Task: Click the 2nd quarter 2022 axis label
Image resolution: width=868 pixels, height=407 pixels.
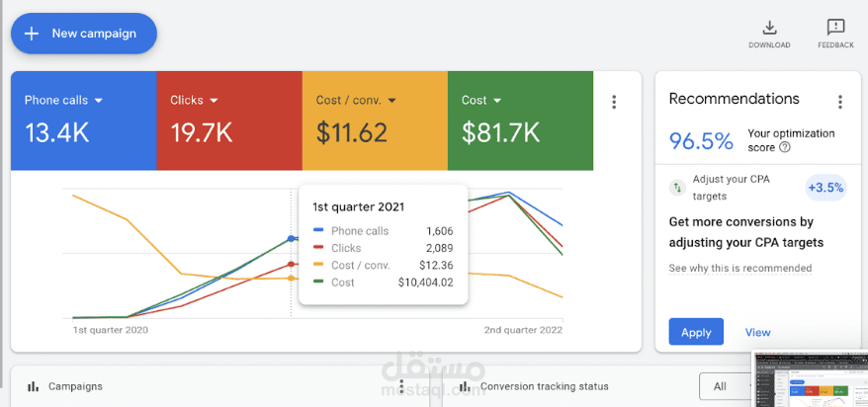Action: pos(523,330)
